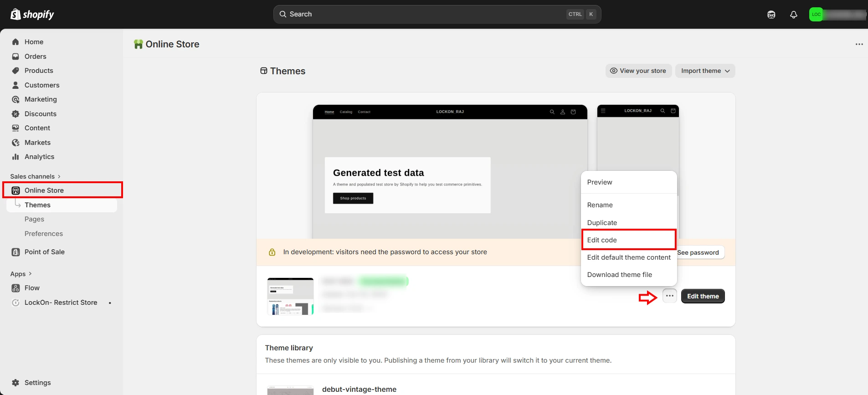Choose Duplicate from the theme menu
Screen dimensions: 868x395
click(629, 223)
